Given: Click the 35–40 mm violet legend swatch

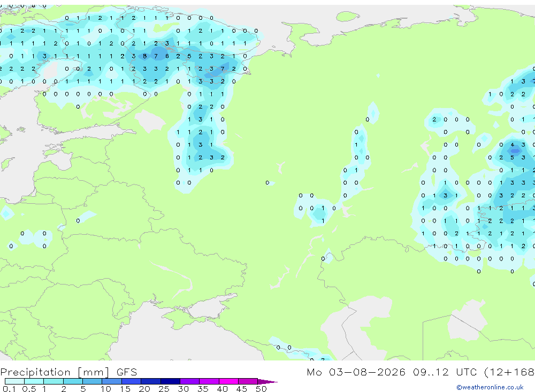Looking at the screenshot, I should pos(209,381).
